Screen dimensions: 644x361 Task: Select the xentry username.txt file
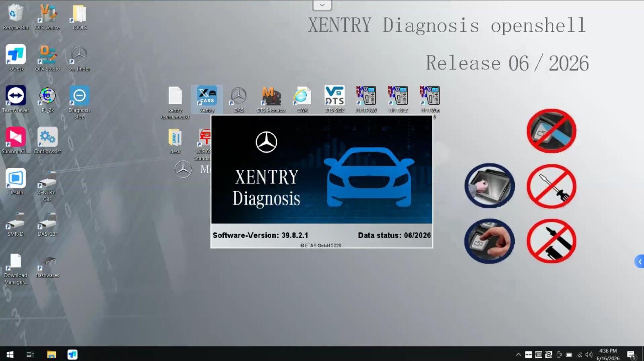175,103
